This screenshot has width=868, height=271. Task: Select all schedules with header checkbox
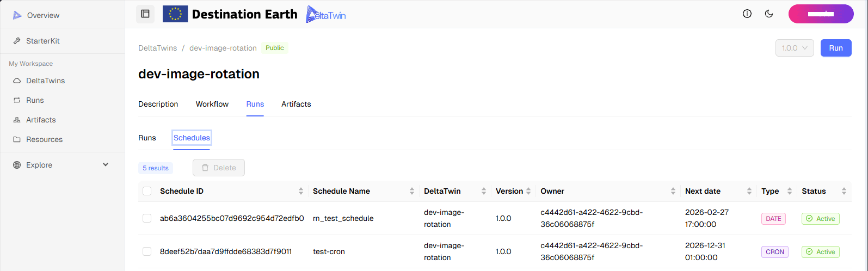147,191
